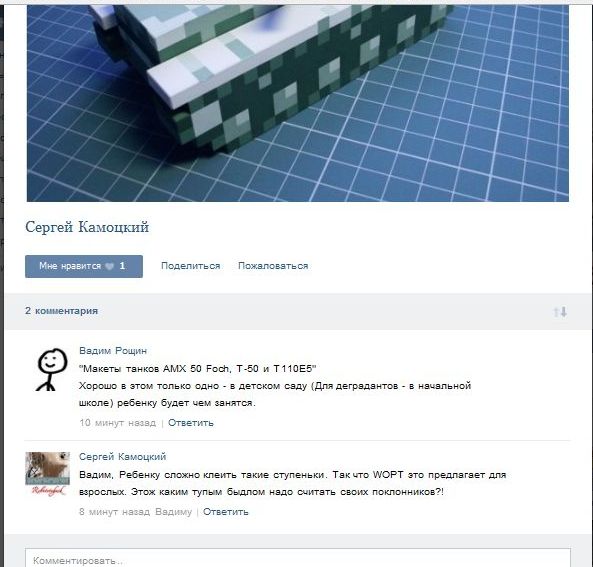Focus the Комментировать input field
This screenshot has height=567, width=593.
[298, 558]
